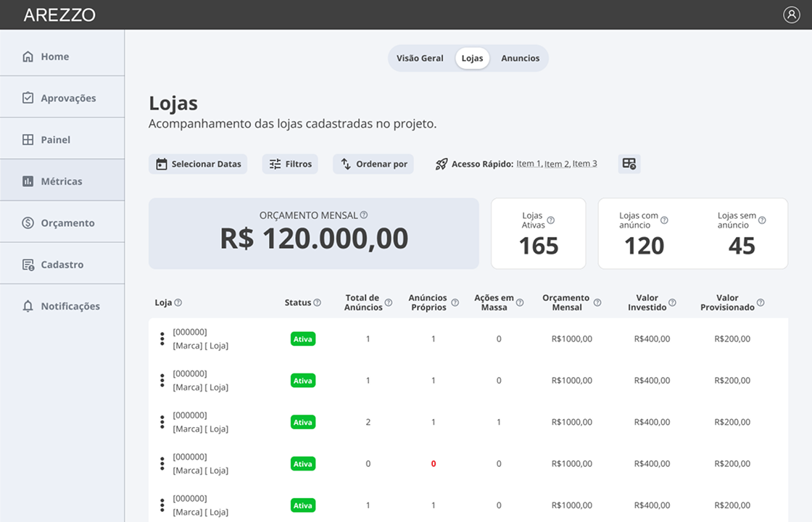Open Selecionar Datas date picker
The height and width of the screenshot is (522, 812).
point(198,164)
